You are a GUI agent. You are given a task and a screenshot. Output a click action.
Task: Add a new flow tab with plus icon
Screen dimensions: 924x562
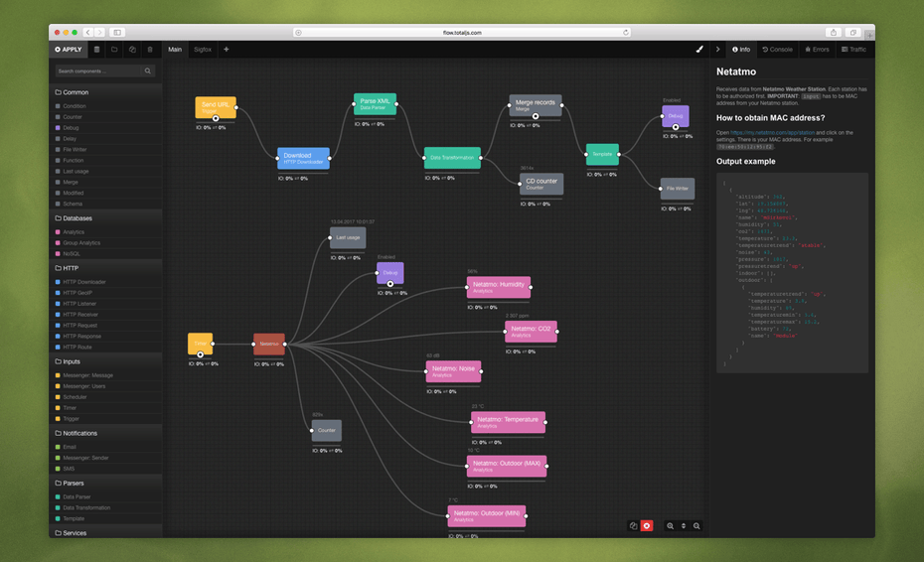(227, 50)
